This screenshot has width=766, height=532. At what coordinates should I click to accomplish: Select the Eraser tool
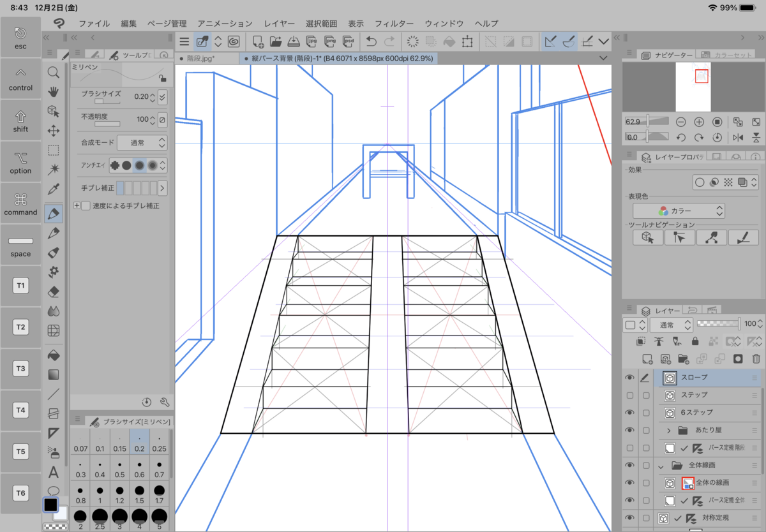coord(54,292)
